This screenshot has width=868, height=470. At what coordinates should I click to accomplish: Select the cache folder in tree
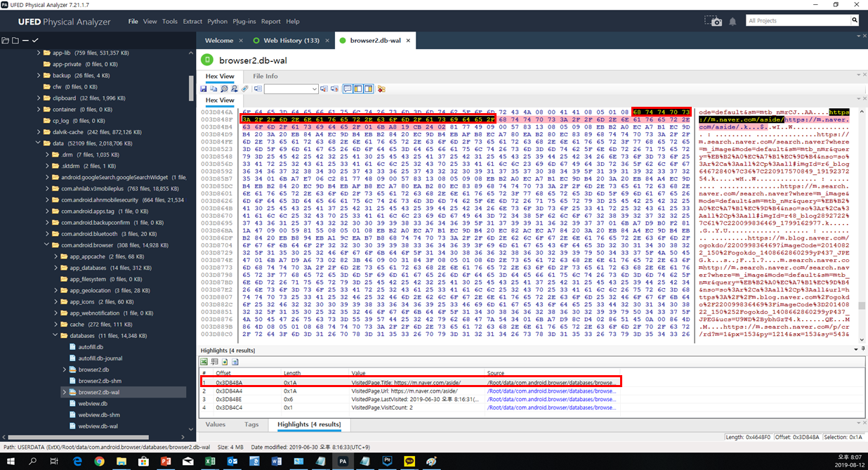(77, 325)
